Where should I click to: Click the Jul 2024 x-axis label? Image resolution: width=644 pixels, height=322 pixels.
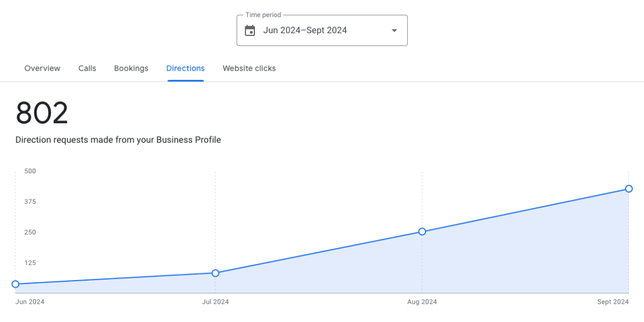tap(215, 302)
